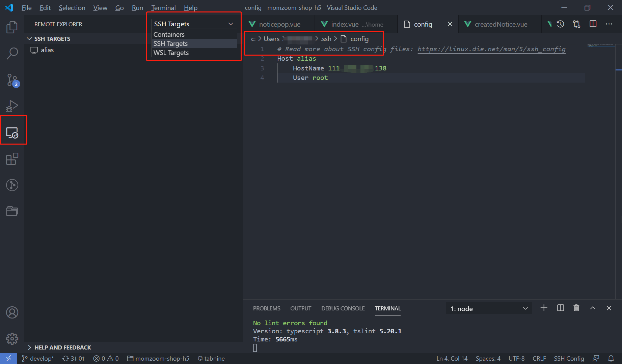The height and width of the screenshot is (364, 622).
Task: Kill the terminal with the trash icon
Action: [x=576, y=308]
